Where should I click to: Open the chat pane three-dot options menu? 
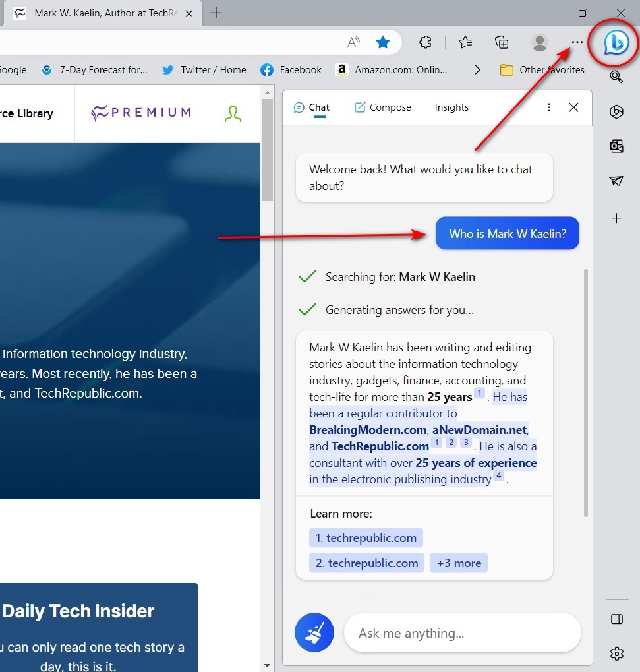(x=548, y=107)
